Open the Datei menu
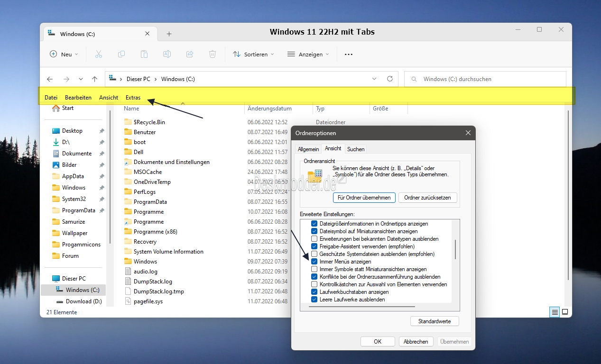601x364 pixels. tap(51, 98)
